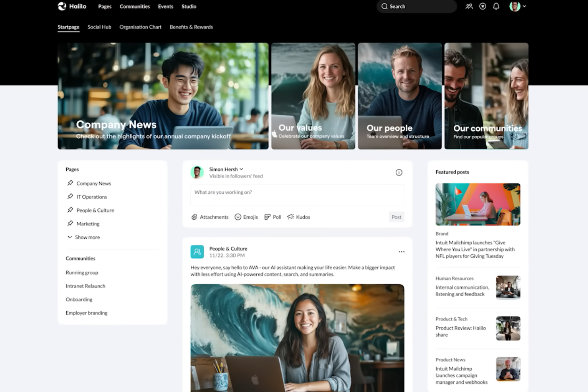This screenshot has height=392, width=588.
Task: Open the Our values banner tile
Action: click(313, 96)
